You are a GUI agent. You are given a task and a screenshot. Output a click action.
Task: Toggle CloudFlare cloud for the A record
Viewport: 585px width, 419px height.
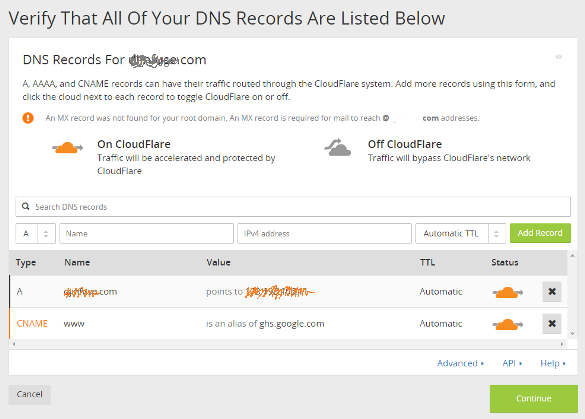507,292
